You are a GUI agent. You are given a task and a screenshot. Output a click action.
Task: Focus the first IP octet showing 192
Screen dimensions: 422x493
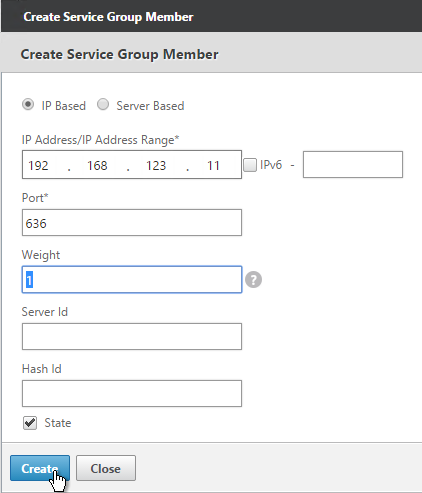[x=40, y=165]
